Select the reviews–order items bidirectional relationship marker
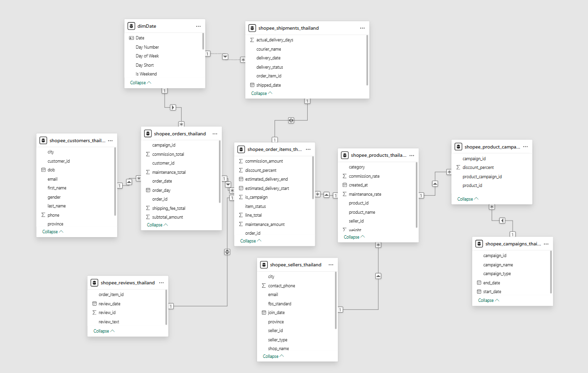Image resolution: width=588 pixels, height=373 pixels. (227, 252)
